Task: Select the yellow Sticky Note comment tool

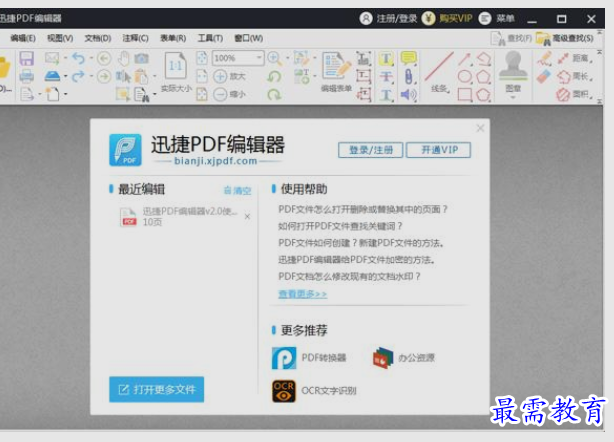Action: [408, 58]
